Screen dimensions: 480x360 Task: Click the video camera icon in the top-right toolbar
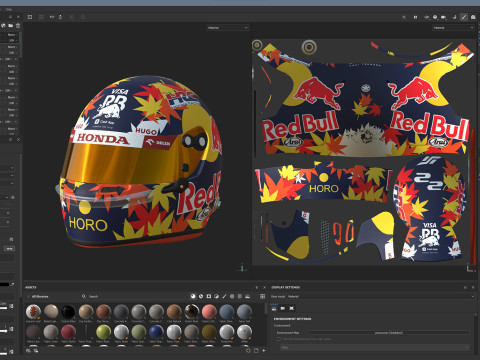(444, 17)
